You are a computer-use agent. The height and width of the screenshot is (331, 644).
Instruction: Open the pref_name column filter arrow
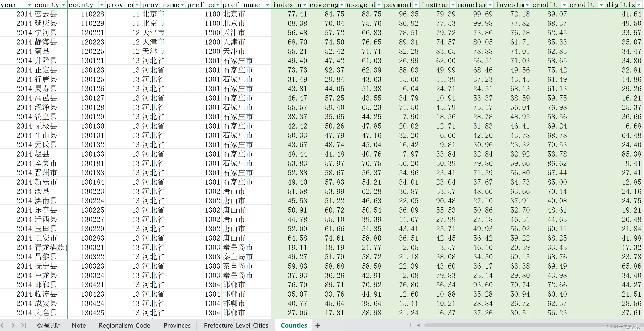tap(267, 5)
